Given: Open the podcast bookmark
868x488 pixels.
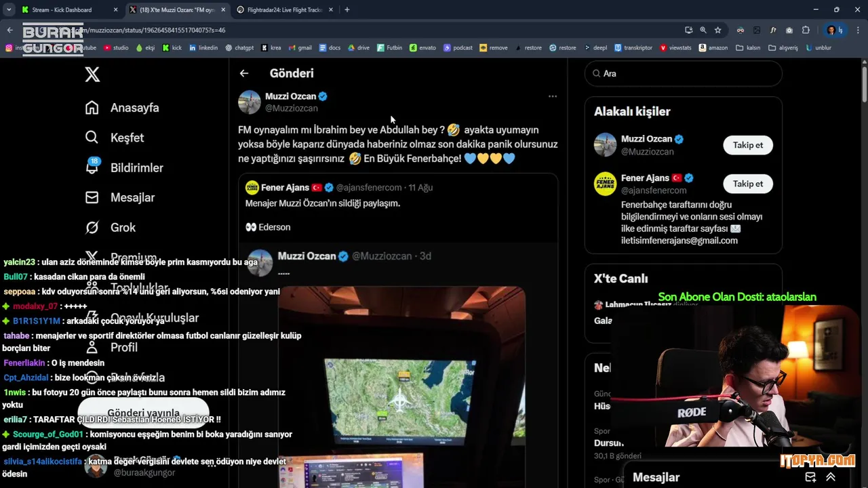Looking at the screenshot, I should click(458, 47).
